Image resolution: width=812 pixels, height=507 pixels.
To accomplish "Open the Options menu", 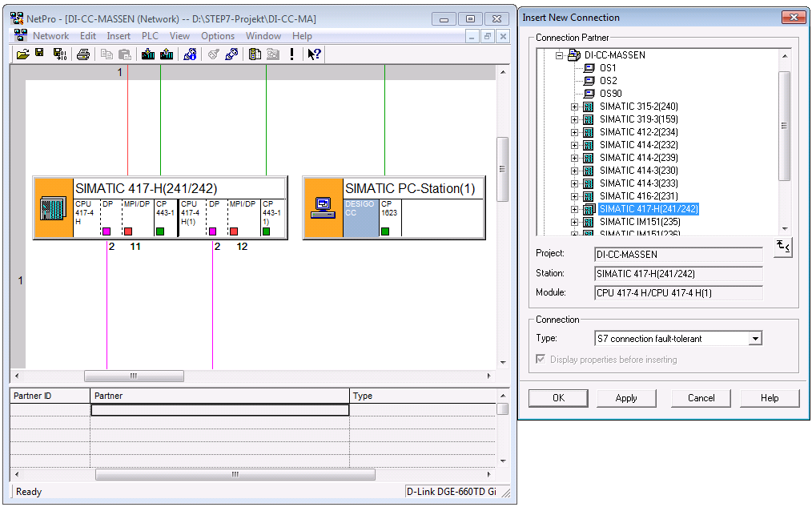I will 218,36.
